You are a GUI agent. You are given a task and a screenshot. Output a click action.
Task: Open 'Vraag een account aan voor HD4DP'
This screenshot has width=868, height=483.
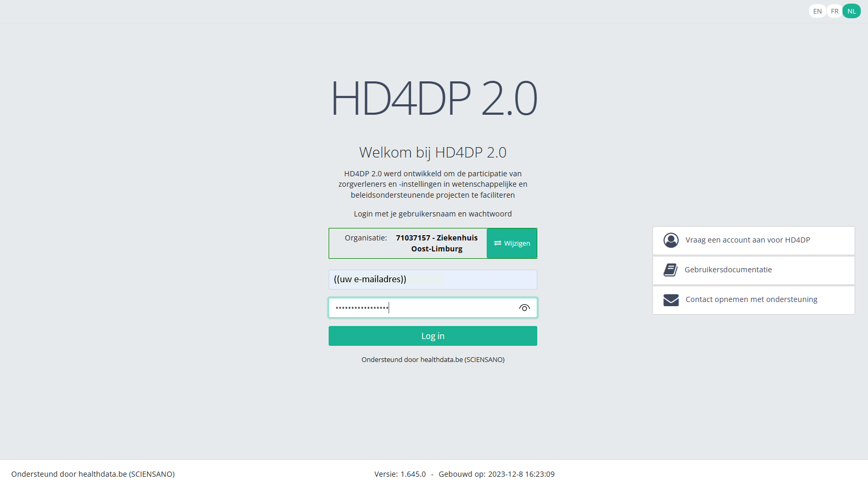[x=747, y=240]
